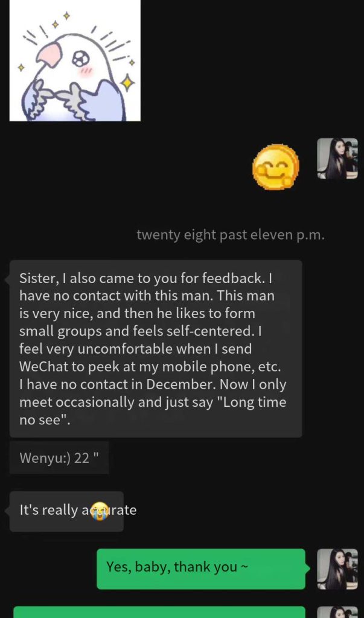Click the word 'WeChat' in the long message
Image resolution: width=364 pixels, height=618 pixels.
45,366
